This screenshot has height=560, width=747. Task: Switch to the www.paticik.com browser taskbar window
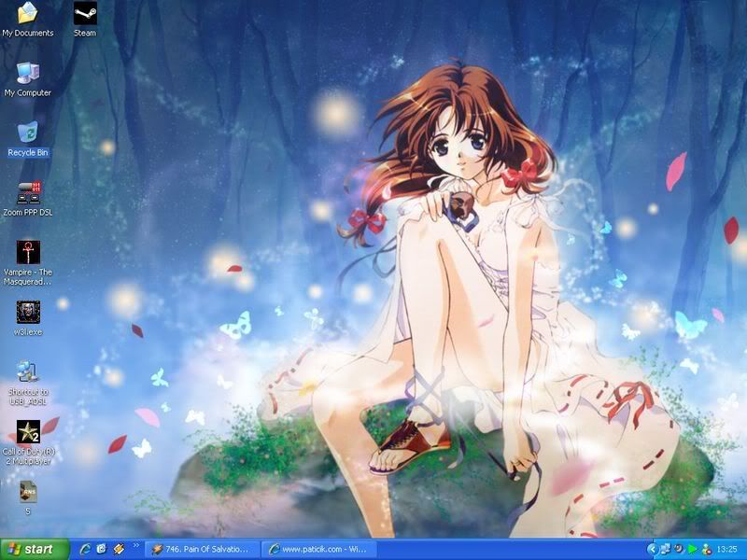(318, 550)
